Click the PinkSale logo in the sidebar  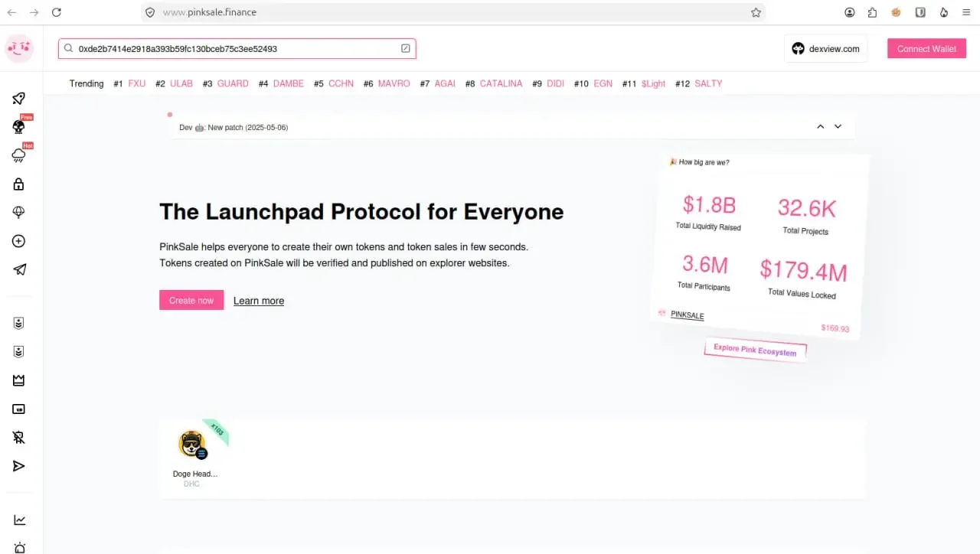19,48
